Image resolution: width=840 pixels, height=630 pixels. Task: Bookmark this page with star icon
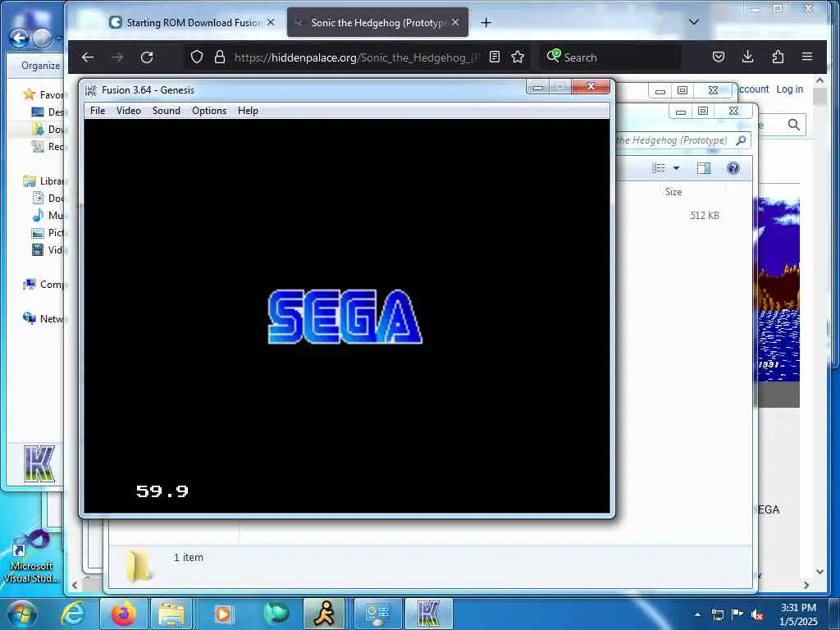(518, 57)
